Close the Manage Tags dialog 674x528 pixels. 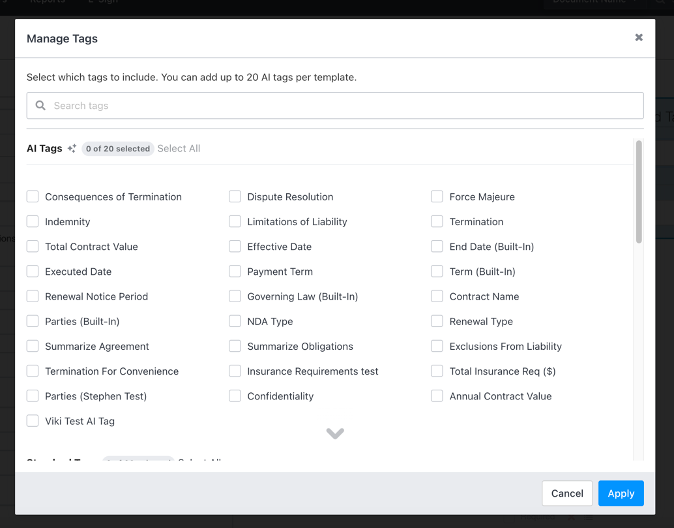639,37
